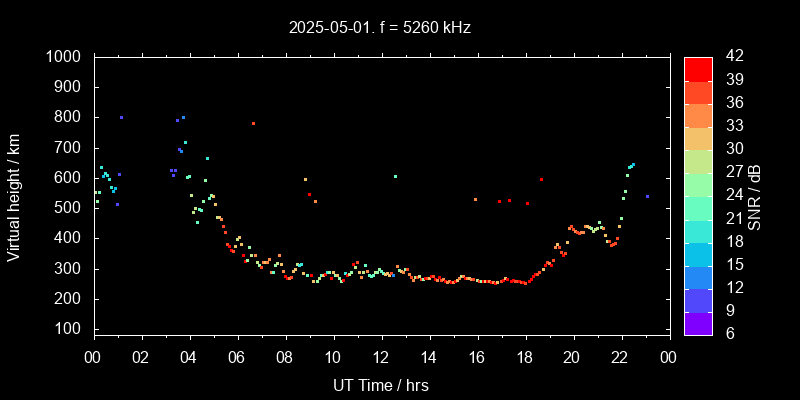Click the orange 33–36 dB colorbar segment
Viewport: 800px width, 400px height.
tap(698, 115)
